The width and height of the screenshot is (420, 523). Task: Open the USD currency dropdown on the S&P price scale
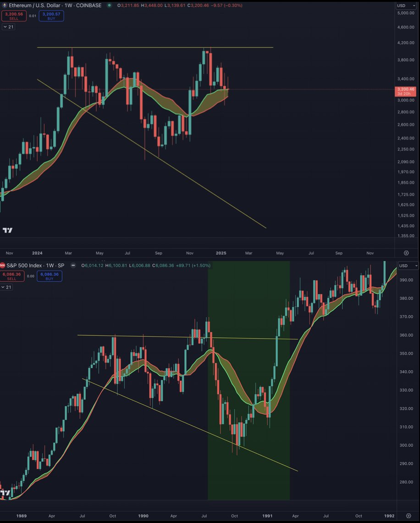click(409, 266)
